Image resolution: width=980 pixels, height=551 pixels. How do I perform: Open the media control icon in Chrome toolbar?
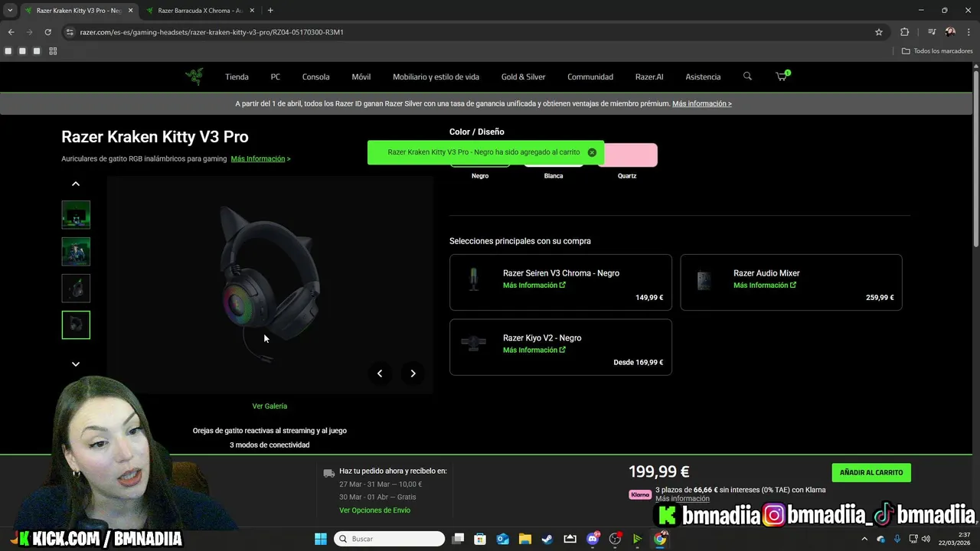tap(932, 32)
